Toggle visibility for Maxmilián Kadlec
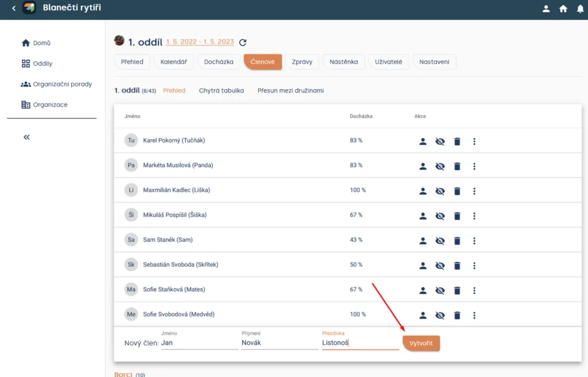This screenshot has width=588, height=377. pos(440,191)
